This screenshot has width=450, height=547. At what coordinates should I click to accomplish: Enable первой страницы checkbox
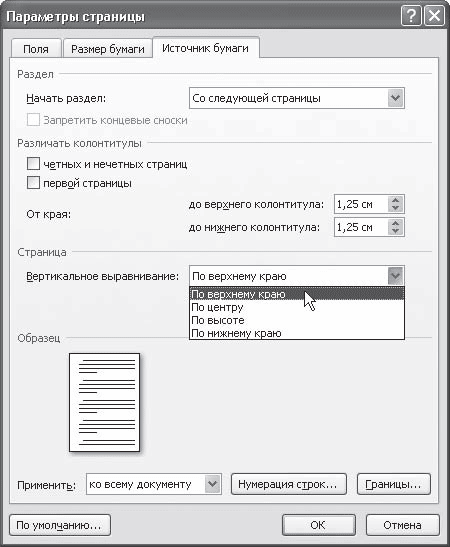(33, 183)
